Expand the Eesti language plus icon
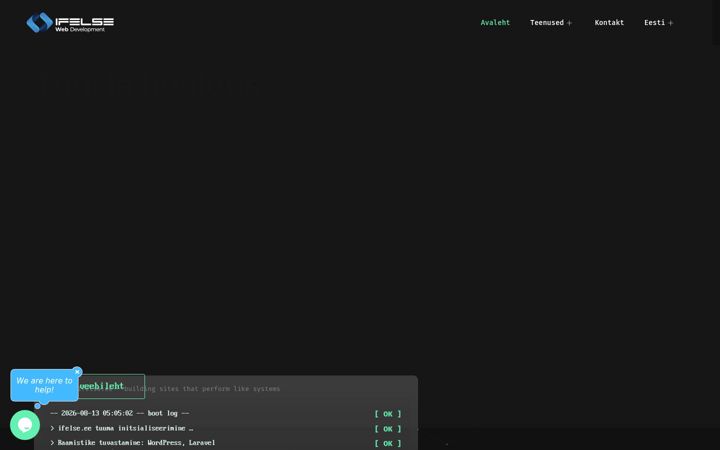 click(670, 23)
